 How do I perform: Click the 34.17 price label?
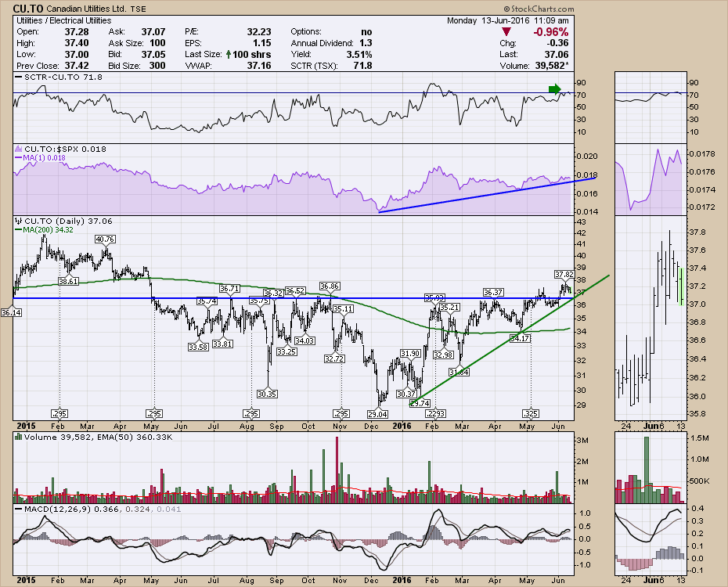(520, 338)
